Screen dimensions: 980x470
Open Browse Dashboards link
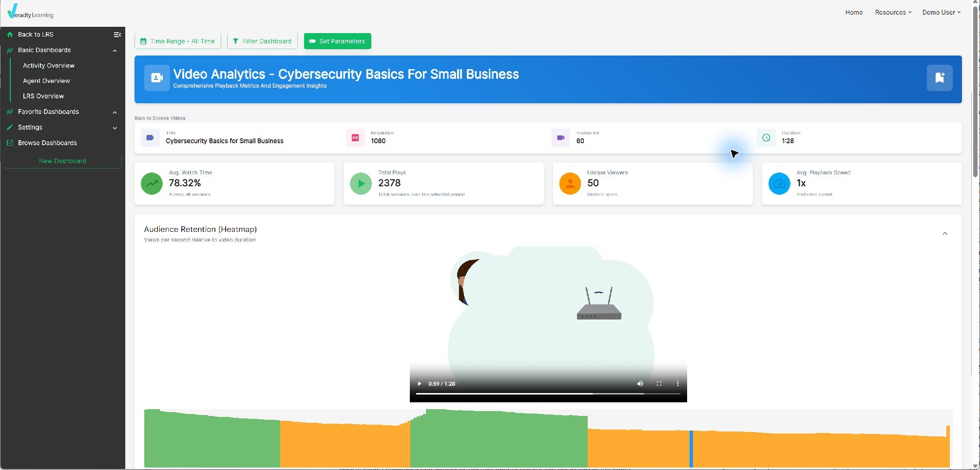(x=47, y=143)
